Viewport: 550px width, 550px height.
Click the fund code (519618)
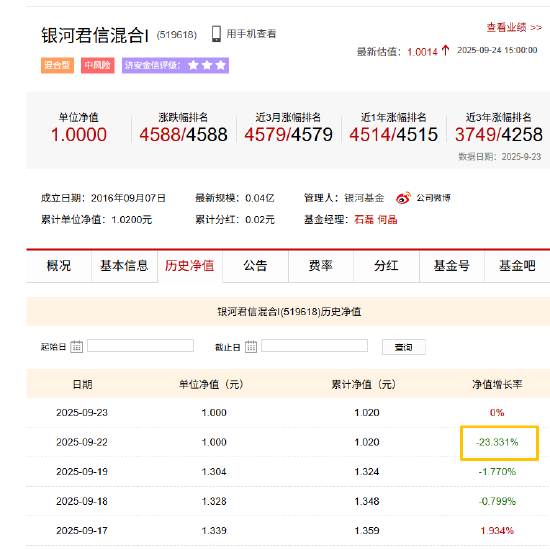click(177, 35)
